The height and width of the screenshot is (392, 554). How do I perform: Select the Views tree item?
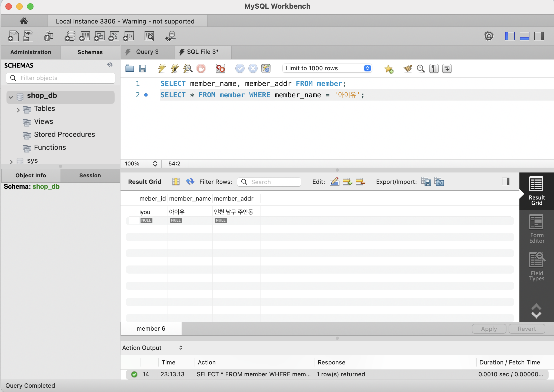point(44,122)
